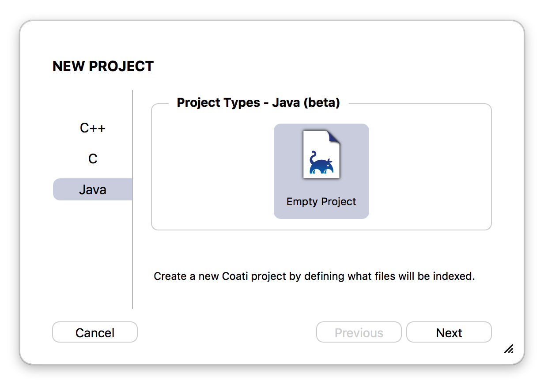Viewport: 544px width, 392px height.
Task: Click the Create a new Coati project description
Action: point(314,277)
